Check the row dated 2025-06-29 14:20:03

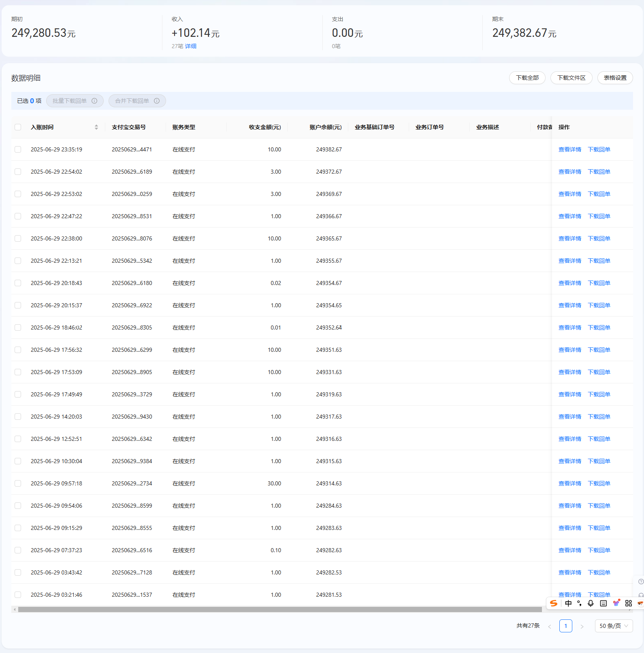coord(18,417)
